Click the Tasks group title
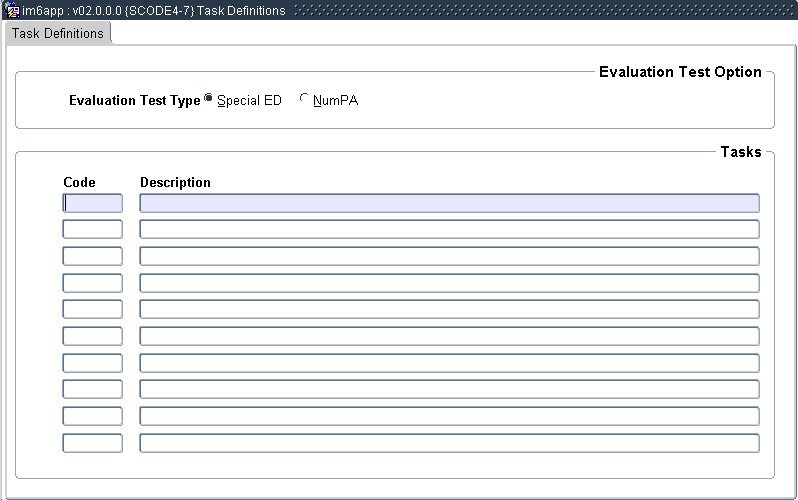 741,152
